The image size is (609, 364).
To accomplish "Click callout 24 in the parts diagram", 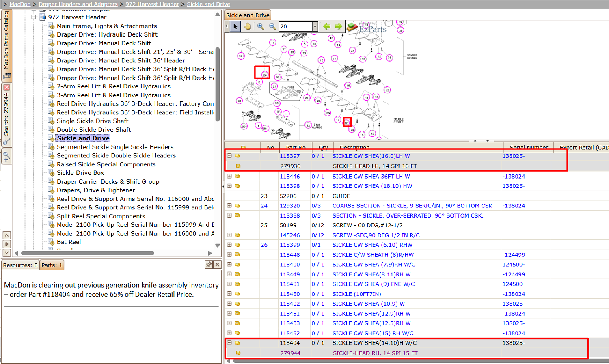I will tap(307, 98).
